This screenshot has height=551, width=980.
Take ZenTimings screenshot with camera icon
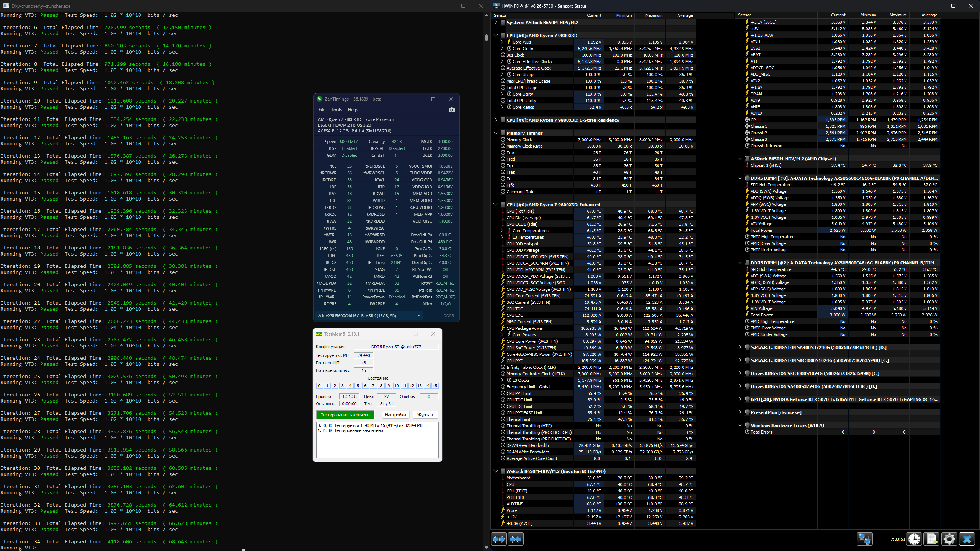pyautogui.click(x=451, y=110)
